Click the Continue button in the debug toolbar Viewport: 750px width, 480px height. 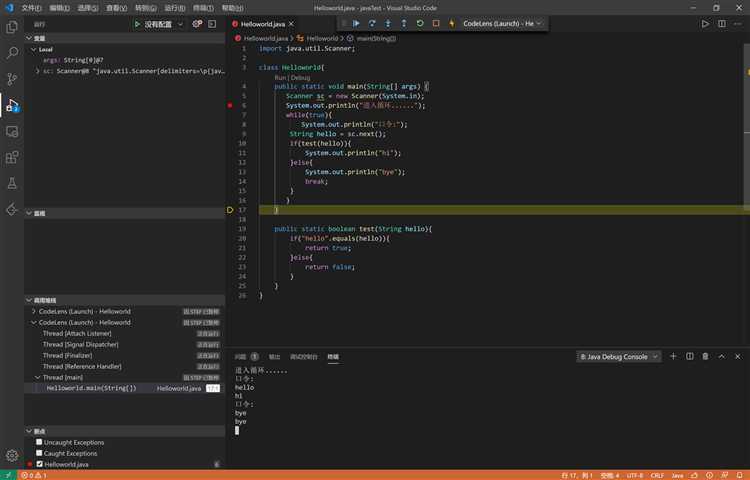tap(356, 23)
